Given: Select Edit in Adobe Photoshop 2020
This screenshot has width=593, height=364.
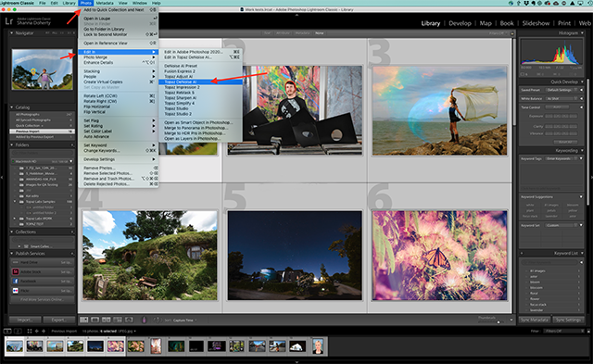Looking at the screenshot, I should click(x=200, y=52).
